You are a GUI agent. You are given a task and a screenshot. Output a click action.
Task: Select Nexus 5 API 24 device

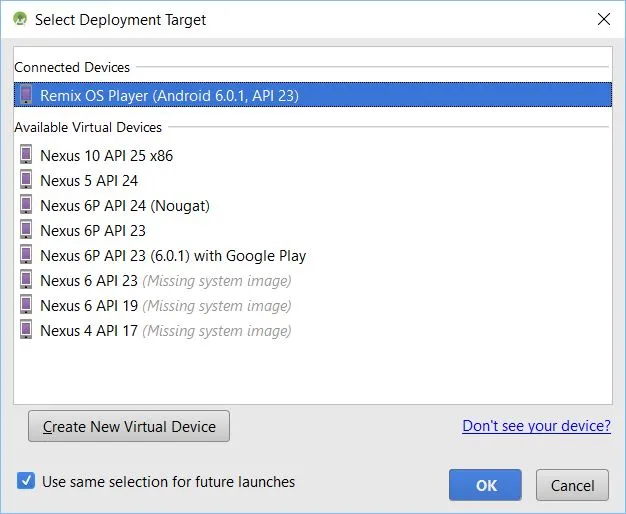click(x=89, y=181)
